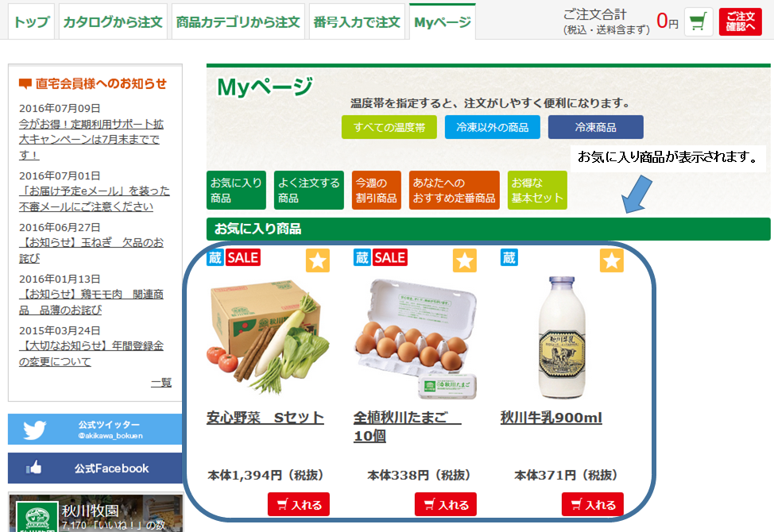The height and width of the screenshot is (532, 774).
Task: Click the SALE badge on 全植秋川たまご
Action: point(390,257)
